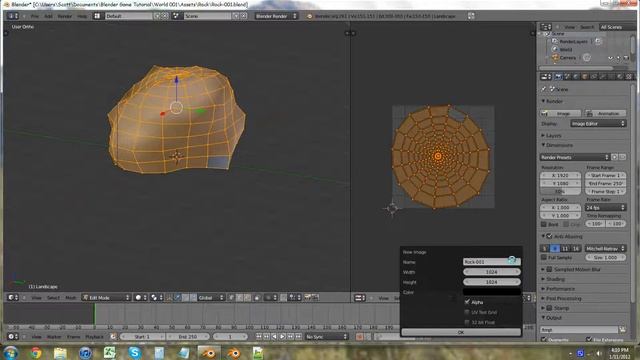Open the pivot point selector icon

(x=156, y=298)
